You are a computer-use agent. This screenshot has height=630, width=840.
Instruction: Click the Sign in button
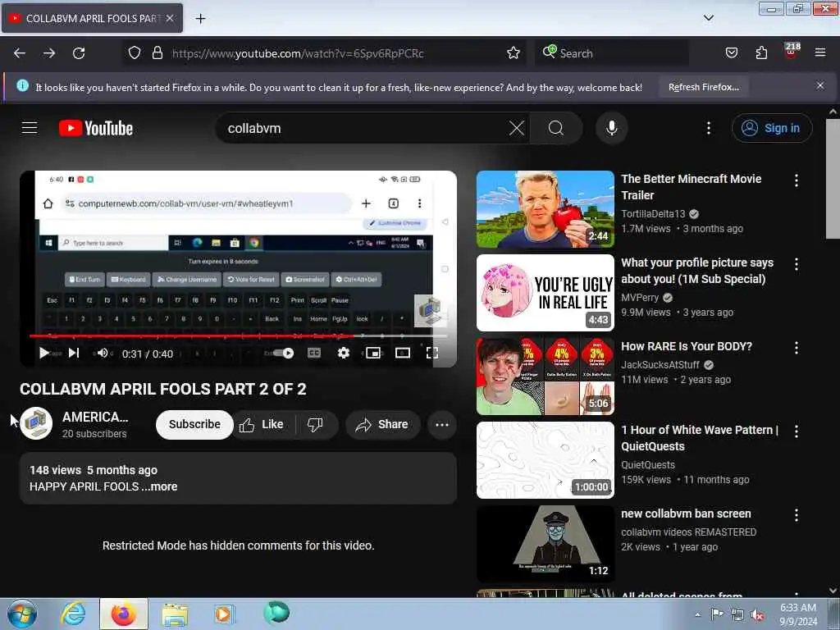tap(772, 128)
